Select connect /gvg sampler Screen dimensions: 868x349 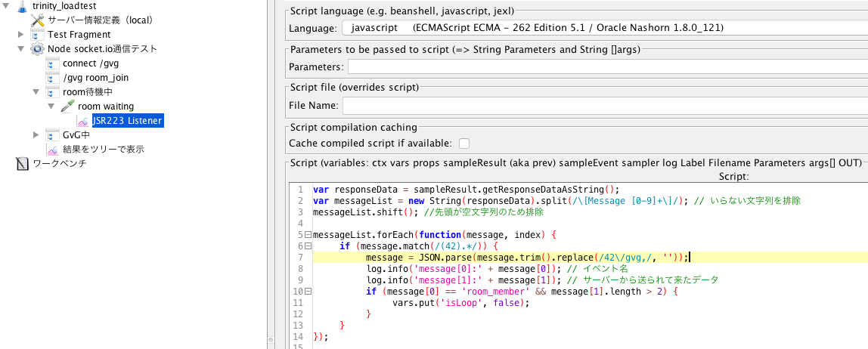coord(91,63)
